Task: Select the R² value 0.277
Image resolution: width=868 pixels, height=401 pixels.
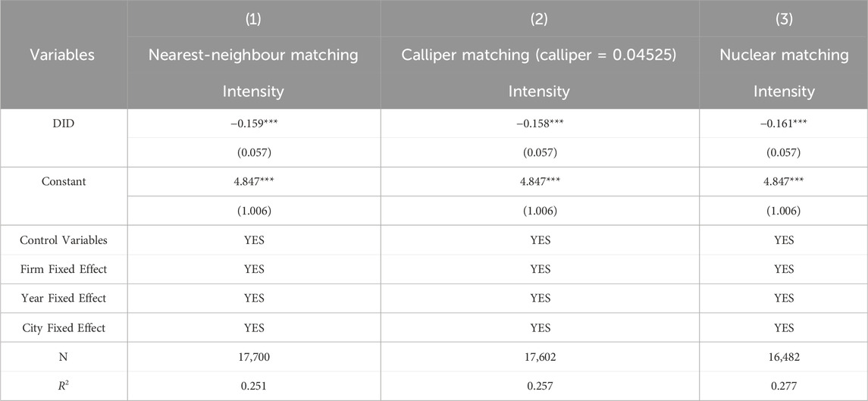Action: 784,387
